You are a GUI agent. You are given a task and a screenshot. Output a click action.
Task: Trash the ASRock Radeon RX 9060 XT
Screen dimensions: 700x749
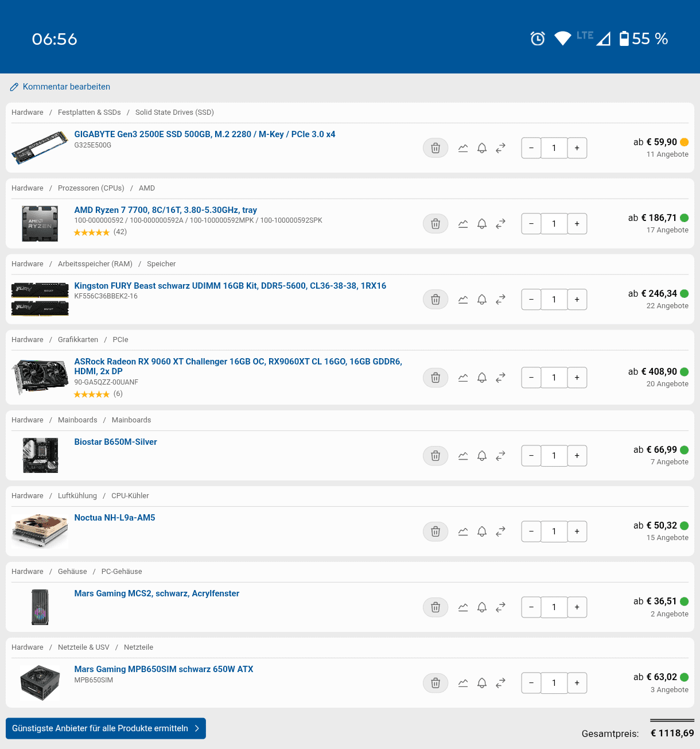435,378
